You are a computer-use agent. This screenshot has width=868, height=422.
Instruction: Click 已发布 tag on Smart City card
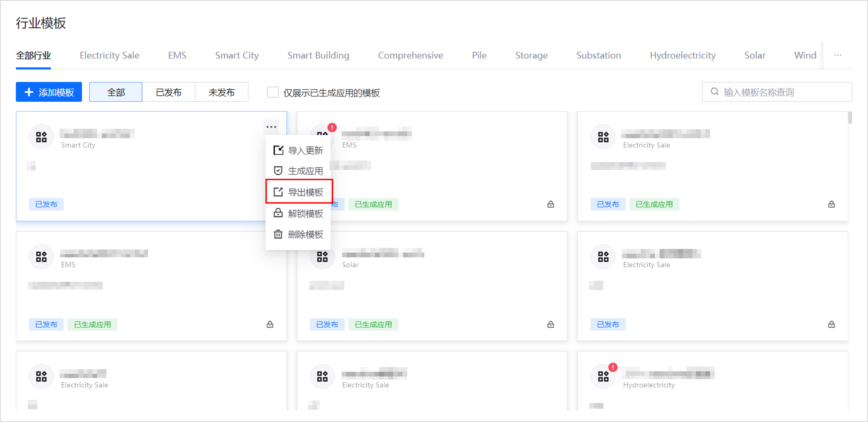coord(46,204)
